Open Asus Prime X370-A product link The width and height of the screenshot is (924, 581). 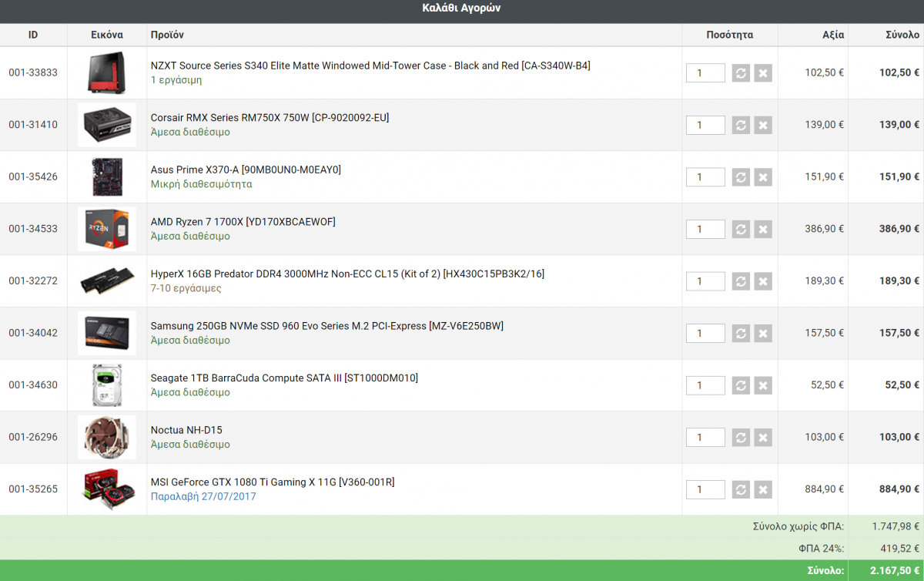[x=246, y=170]
